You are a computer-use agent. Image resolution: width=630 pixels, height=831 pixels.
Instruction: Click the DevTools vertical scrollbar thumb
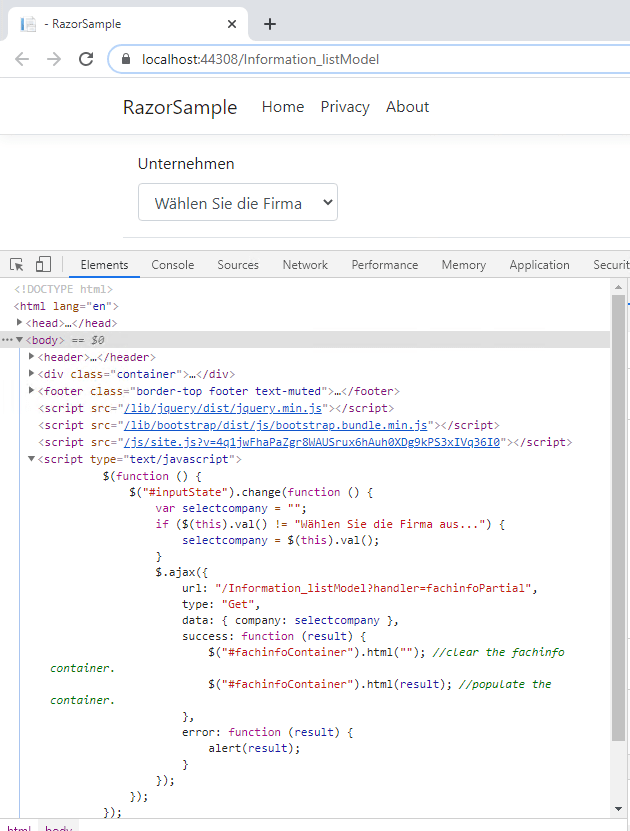coord(618,518)
